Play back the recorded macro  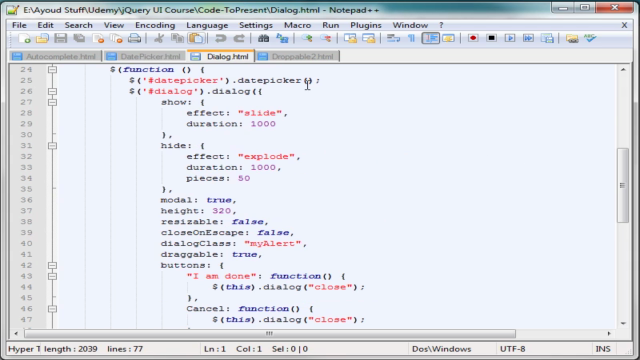tap(510, 38)
